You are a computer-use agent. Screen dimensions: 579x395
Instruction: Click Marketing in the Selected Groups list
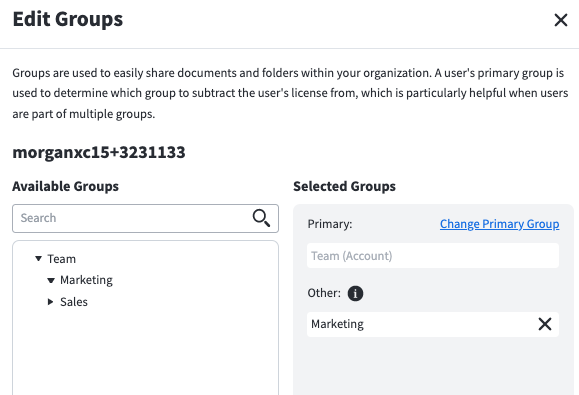pyautogui.click(x=338, y=324)
